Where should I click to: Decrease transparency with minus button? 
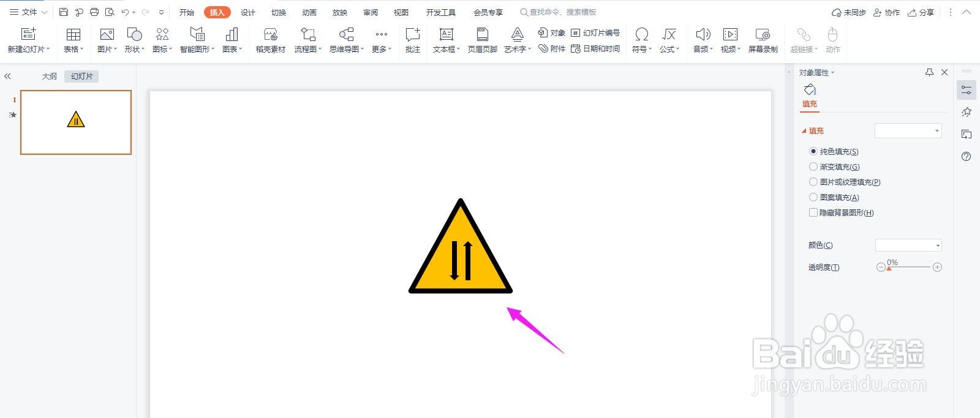click(881, 267)
